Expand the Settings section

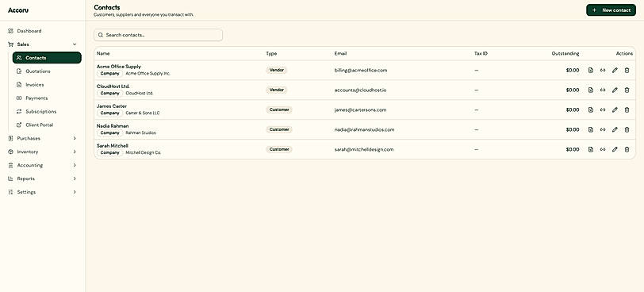click(x=43, y=192)
